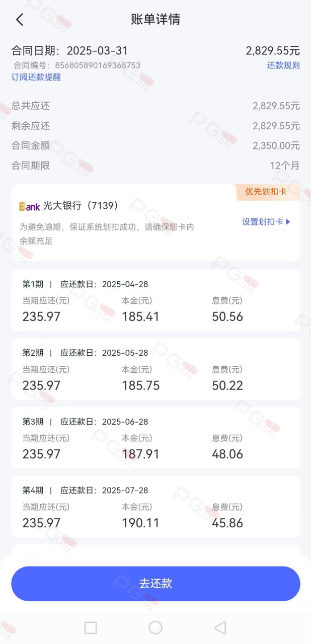
Task: Select the 第1期 installment card
Action: pos(155,300)
